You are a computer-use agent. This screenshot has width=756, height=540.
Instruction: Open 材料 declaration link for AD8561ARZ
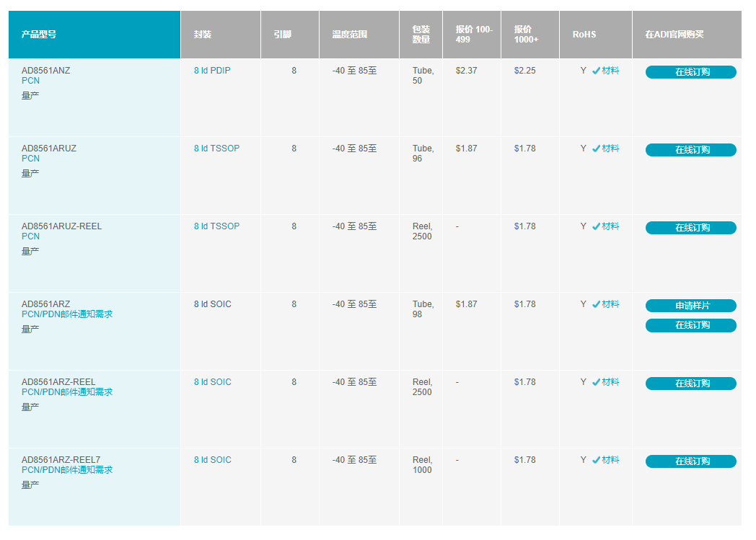tap(610, 304)
